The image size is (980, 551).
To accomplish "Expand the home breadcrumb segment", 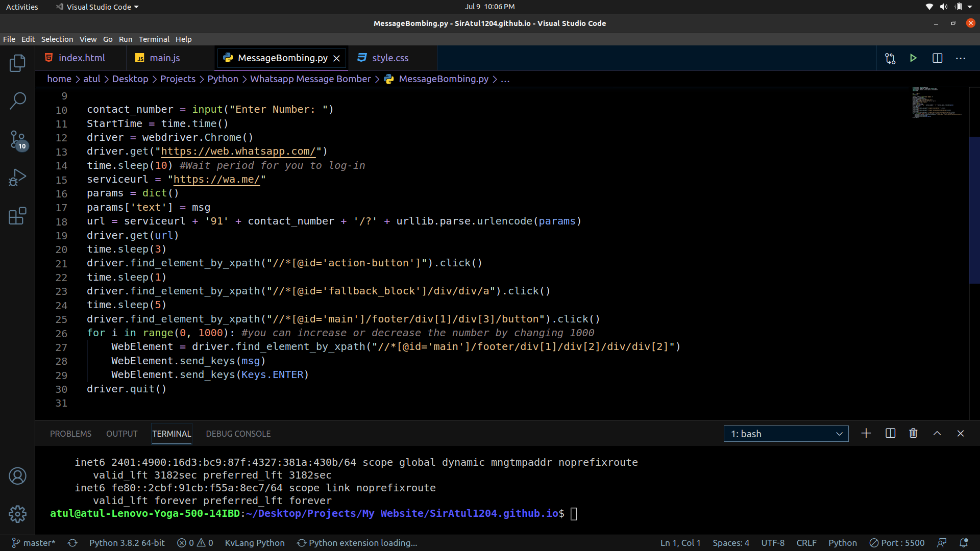I will [x=59, y=79].
